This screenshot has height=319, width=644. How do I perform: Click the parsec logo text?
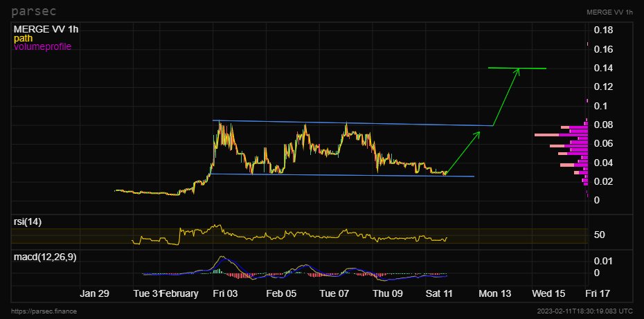[x=34, y=11]
